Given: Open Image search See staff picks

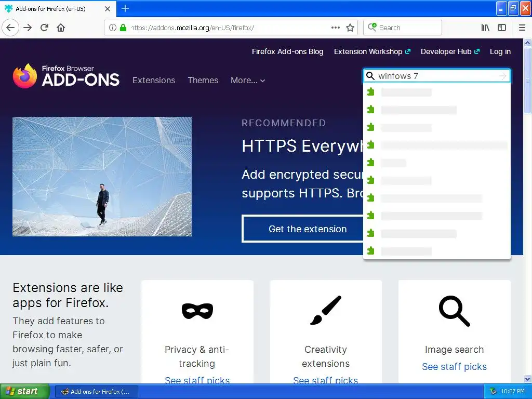Looking at the screenshot, I should click(454, 367).
